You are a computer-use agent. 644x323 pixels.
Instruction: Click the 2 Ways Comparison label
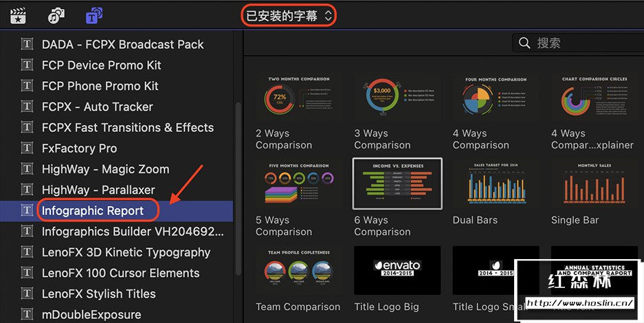tap(284, 139)
